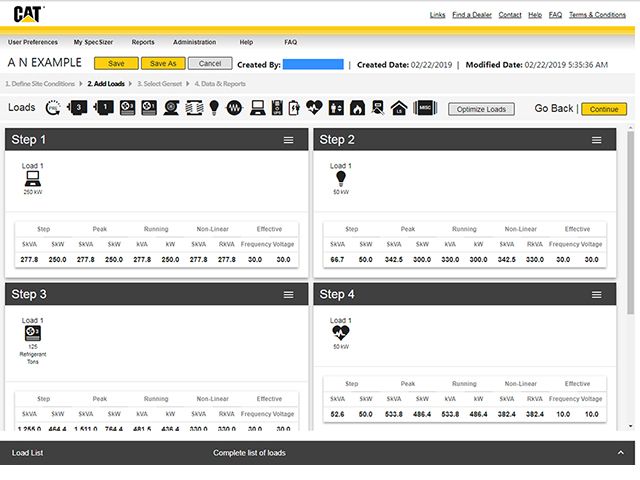Open Step 1 hamburger menu

pyautogui.click(x=288, y=140)
